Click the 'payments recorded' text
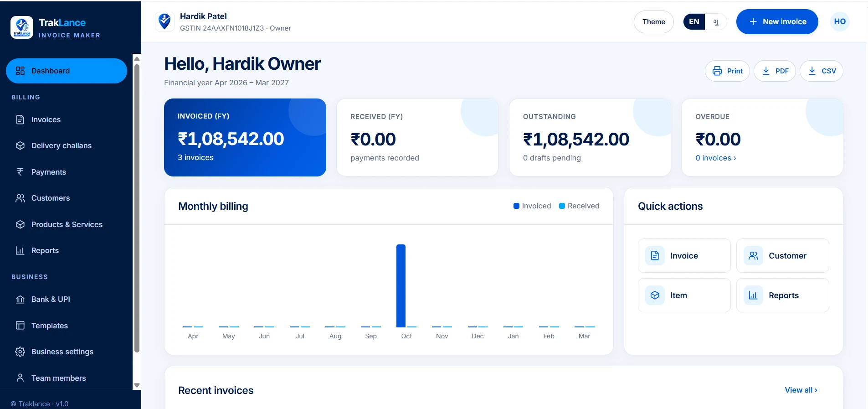Viewport: 868px width, 409px height. coord(385,158)
